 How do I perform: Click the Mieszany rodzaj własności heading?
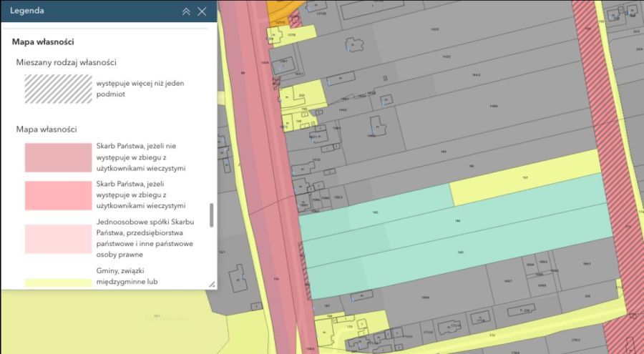pos(67,63)
